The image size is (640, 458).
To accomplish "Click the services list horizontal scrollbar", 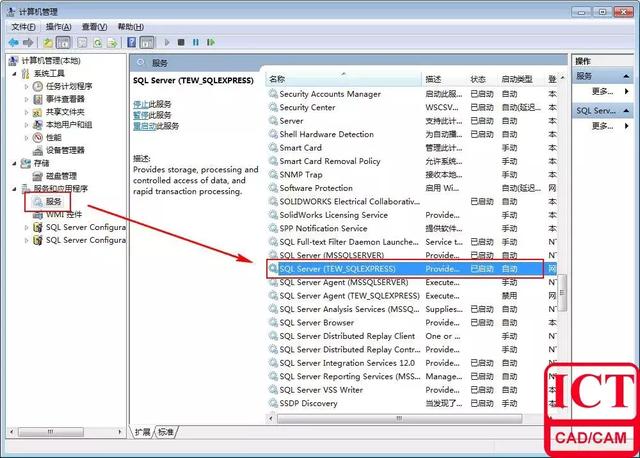I will 399,419.
